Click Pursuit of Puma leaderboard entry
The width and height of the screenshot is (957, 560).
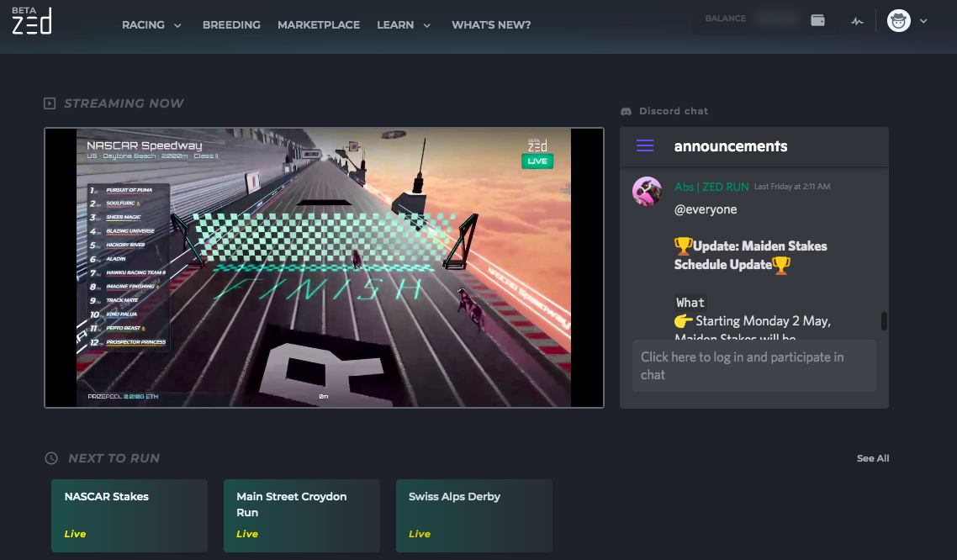click(x=129, y=190)
